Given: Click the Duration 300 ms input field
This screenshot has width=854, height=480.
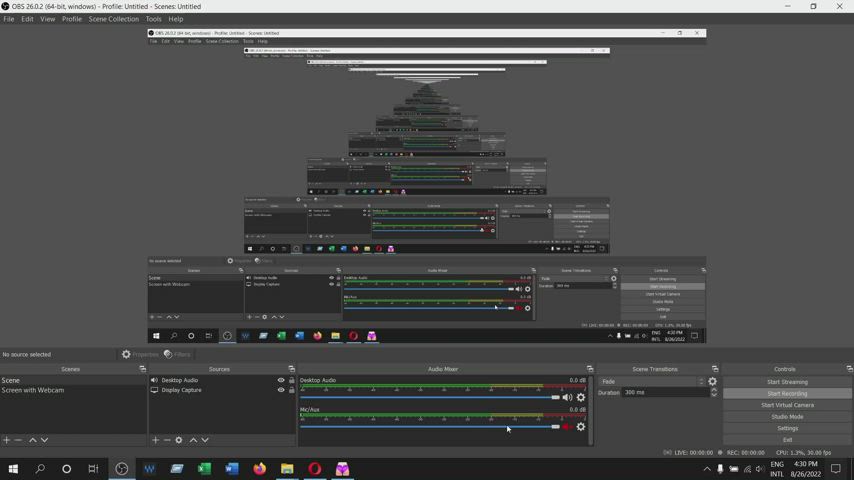Looking at the screenshot, I should point(666,392).
